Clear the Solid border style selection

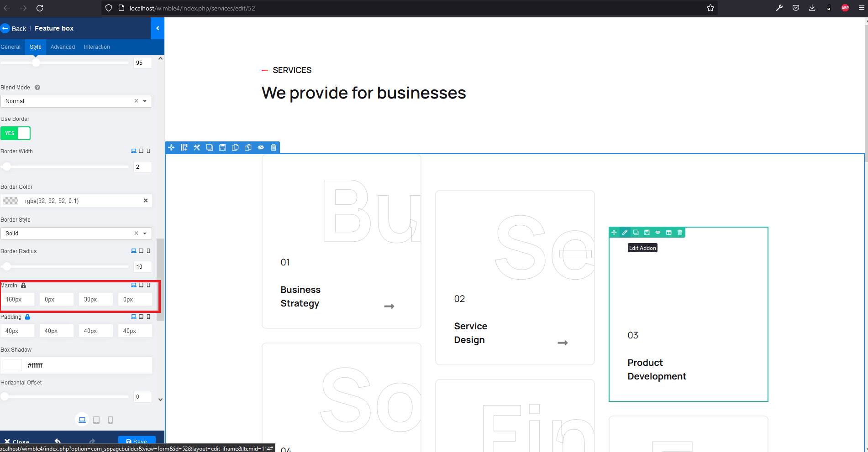tap(136, 233)
